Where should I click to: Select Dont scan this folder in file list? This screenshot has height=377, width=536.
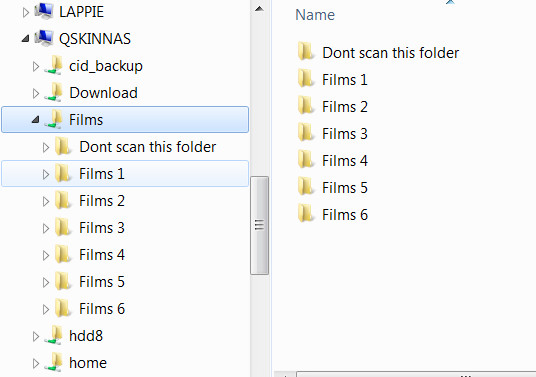click(x=390, y=52)
